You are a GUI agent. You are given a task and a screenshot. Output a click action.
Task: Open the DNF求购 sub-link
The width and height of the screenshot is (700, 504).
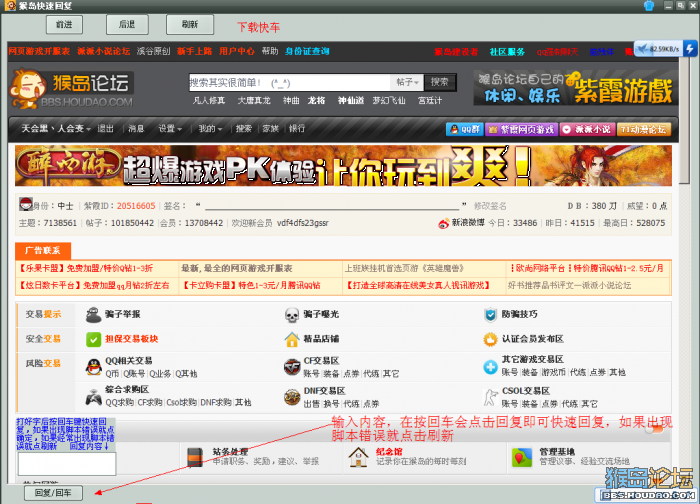pos(216,403)
